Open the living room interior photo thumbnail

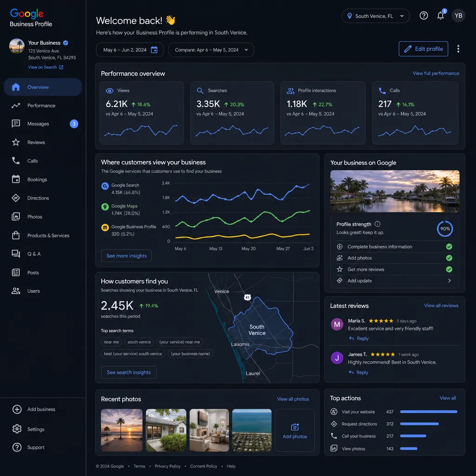(x=209, y=430)
